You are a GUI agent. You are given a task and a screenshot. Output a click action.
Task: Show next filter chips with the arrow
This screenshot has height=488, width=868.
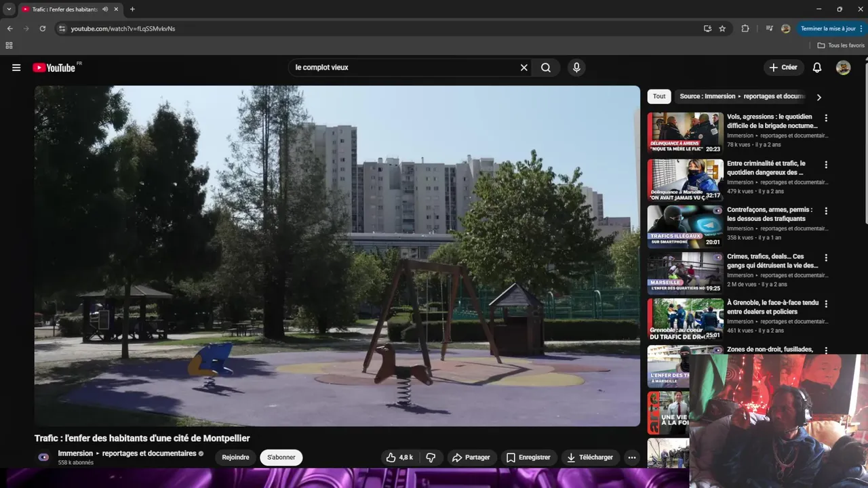pos(818,97)
